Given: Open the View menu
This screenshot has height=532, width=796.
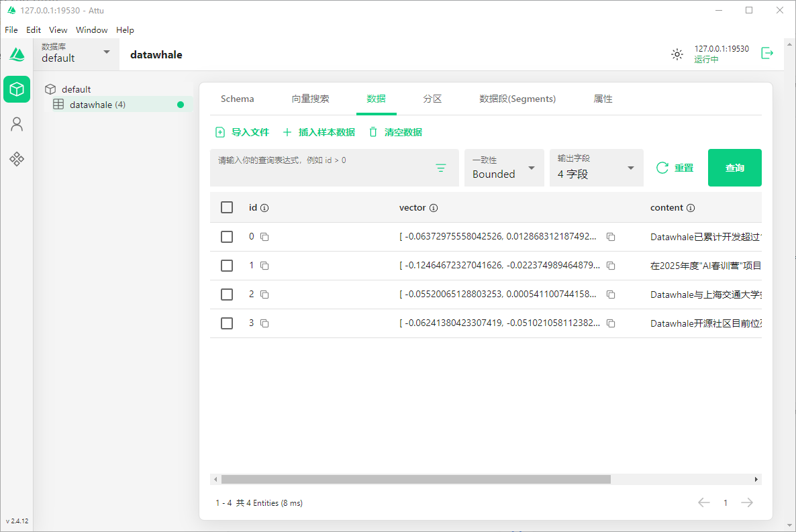Looking at the screenshot, I should pos(58,30).
